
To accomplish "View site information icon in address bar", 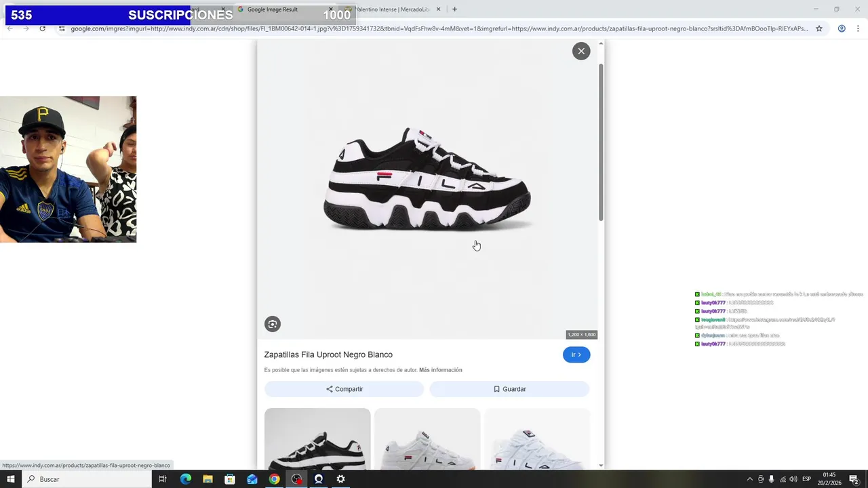I will click(x=62, y=28).
